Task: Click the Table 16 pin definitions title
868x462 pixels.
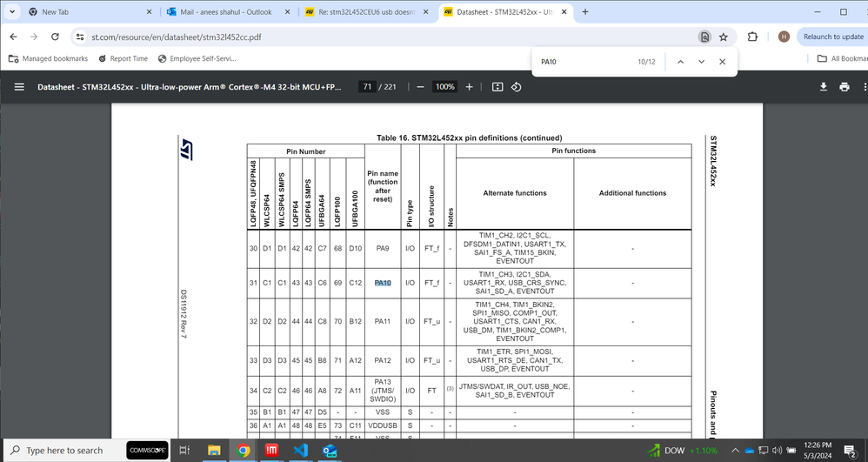Action: point(470,138)
